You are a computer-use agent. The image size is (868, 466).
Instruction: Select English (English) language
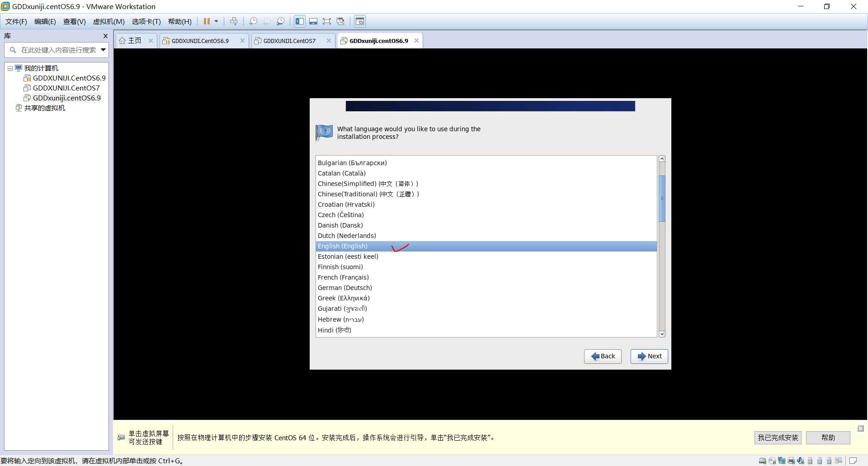486,246
